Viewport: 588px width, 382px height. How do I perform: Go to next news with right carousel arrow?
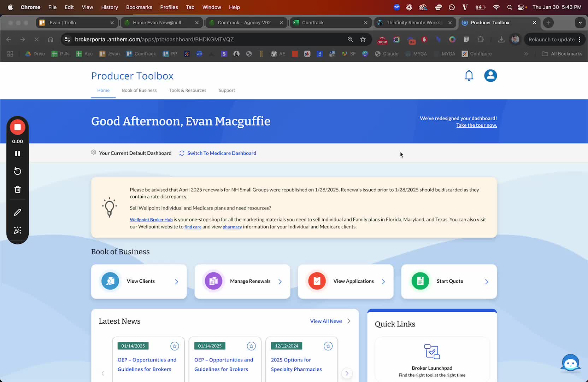pyautogui.click(x=347, y=374)
